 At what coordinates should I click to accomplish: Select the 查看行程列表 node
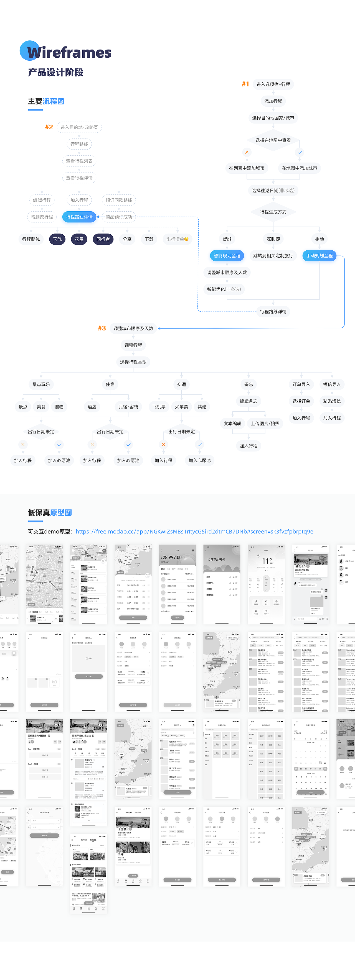coord(79,161)
